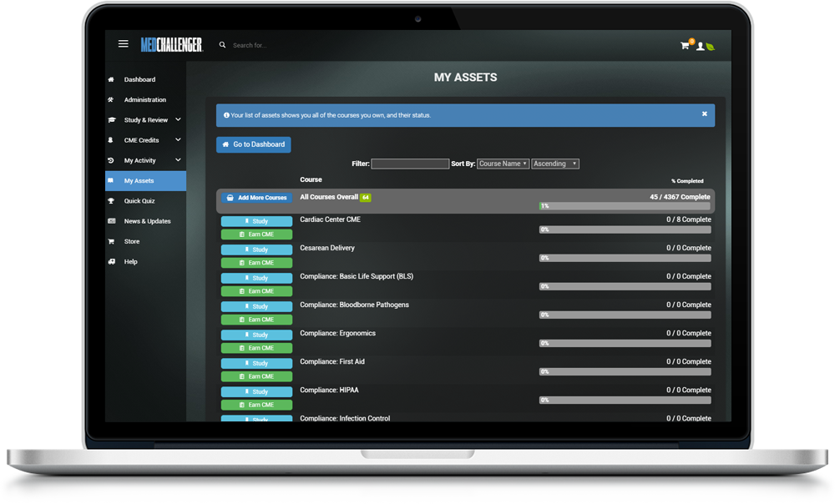Click the Cesarean Delivery course name
The width and height of the screenshot is (835, 504).
(327, 248)
